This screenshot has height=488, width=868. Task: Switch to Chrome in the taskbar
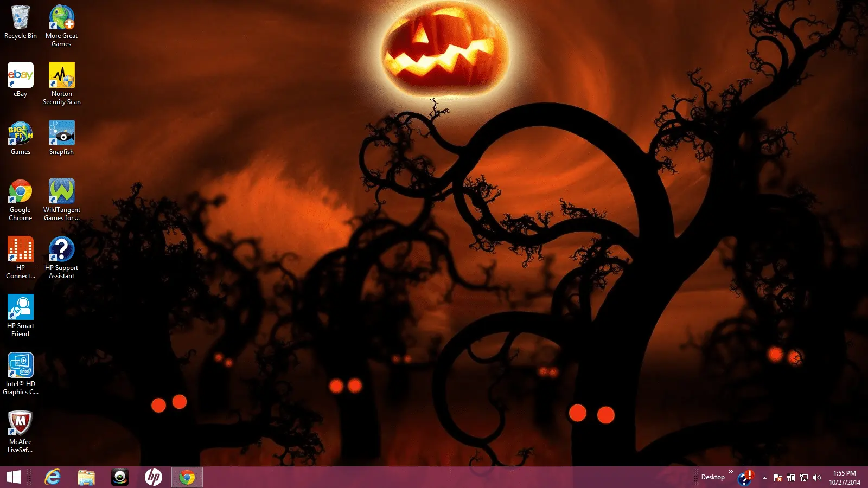[187, 477]
